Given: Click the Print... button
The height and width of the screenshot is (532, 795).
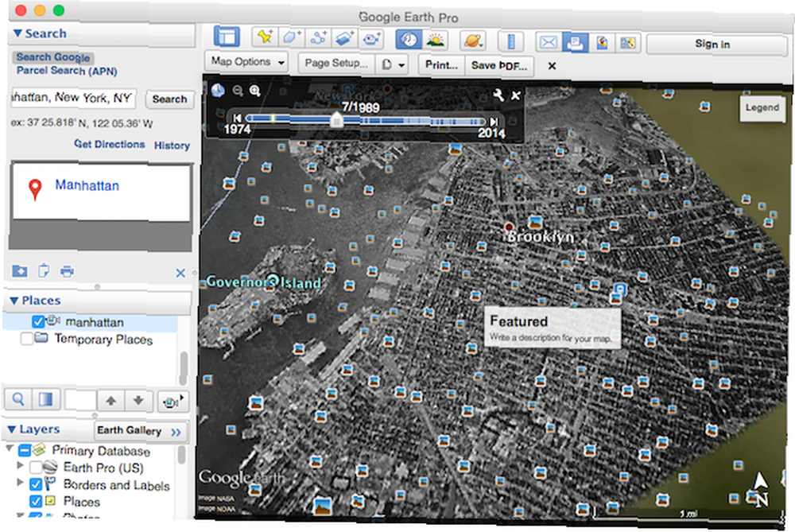Looking at the screenshot, I should coord(441,65).
